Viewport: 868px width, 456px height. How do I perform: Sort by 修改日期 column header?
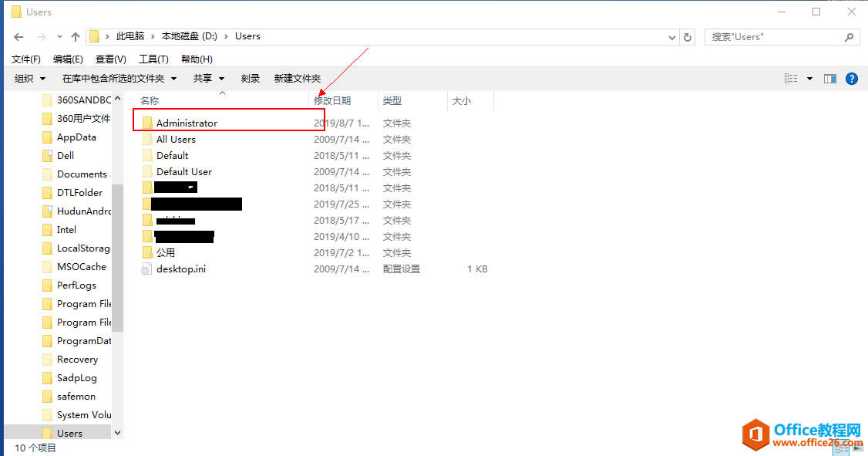pos(332,101)
